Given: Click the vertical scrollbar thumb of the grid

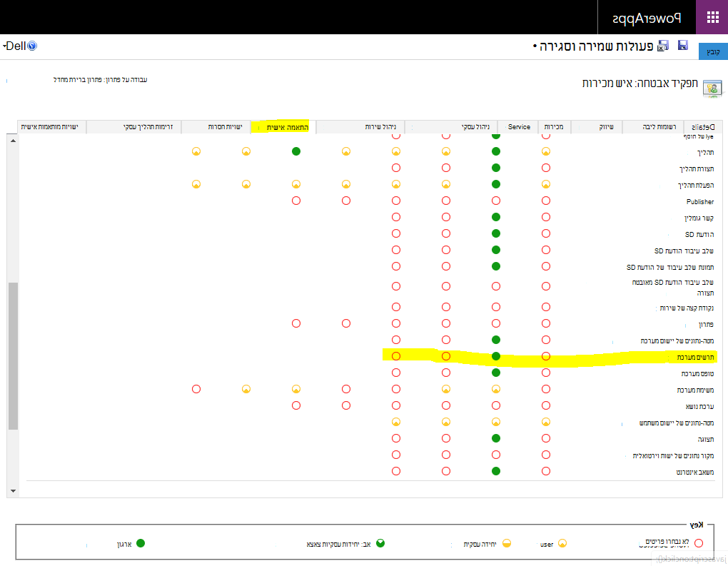Looking at the screenshot, I should click(x=13, y=356).
